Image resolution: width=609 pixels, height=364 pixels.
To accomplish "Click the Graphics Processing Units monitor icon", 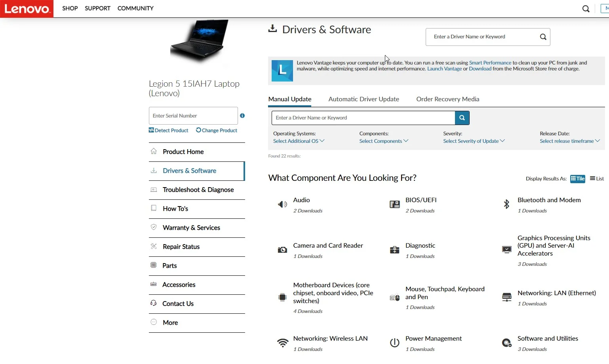I will (x=507, y=250).
